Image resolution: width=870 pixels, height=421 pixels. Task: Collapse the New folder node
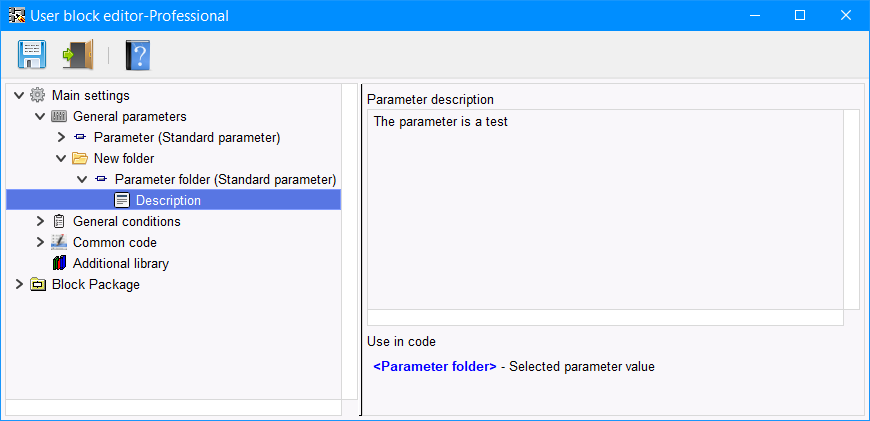pyautogui.click(x=61, y=158)
